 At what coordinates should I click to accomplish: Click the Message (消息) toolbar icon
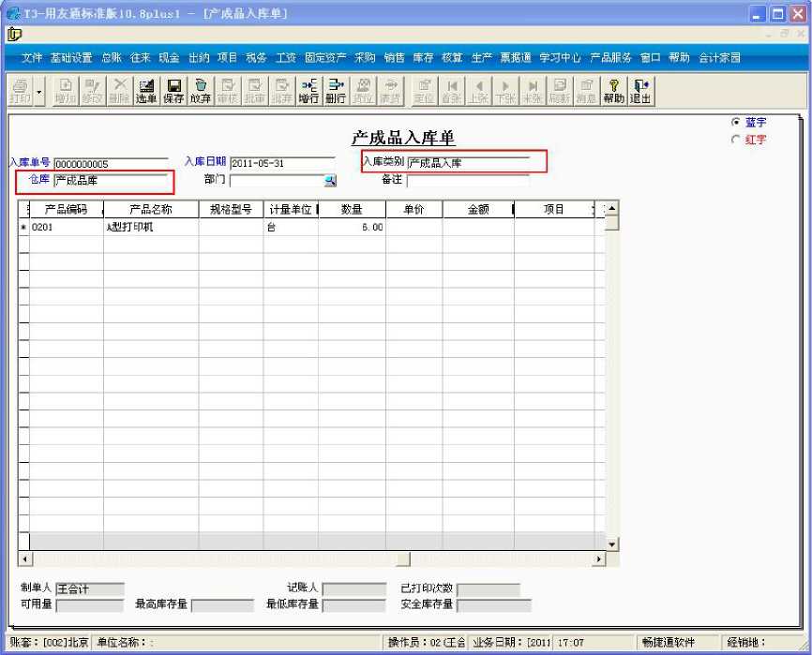point(586,91)
